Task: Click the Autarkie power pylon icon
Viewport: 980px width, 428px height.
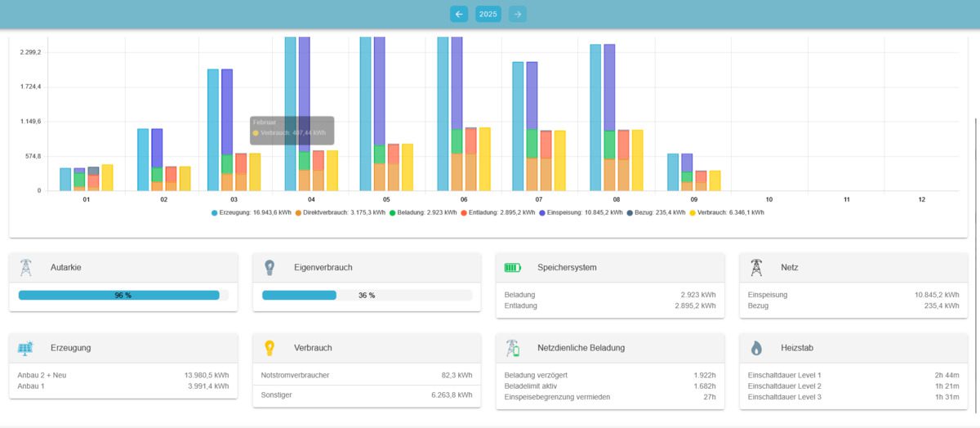Action: point(26,267)
